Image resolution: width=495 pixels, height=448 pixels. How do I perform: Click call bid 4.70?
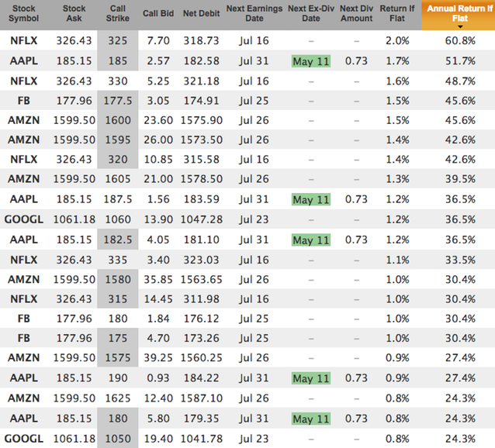pos(158,338)
